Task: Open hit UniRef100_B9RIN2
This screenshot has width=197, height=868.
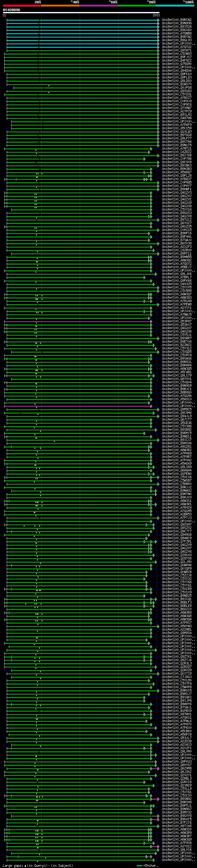Action: coord(177,37)
